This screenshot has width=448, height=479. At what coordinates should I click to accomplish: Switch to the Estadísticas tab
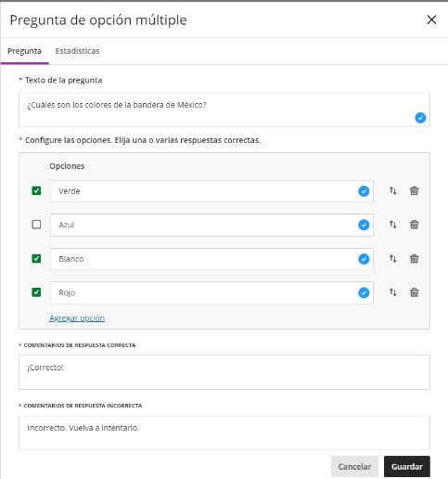coord(77,51)
